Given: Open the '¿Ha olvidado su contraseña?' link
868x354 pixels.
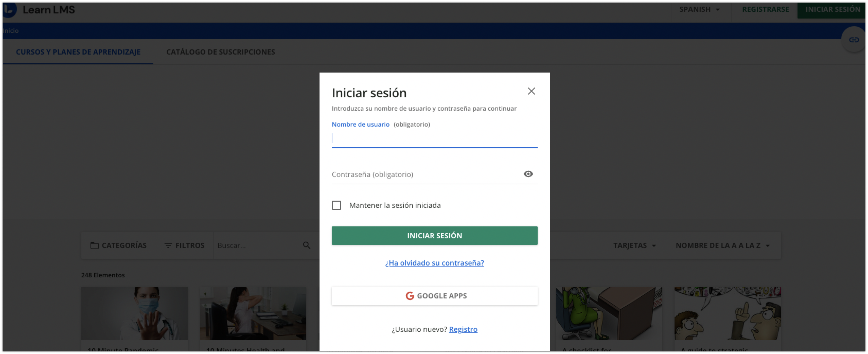Looking at the screenshot, I should [x=434, y=263].
